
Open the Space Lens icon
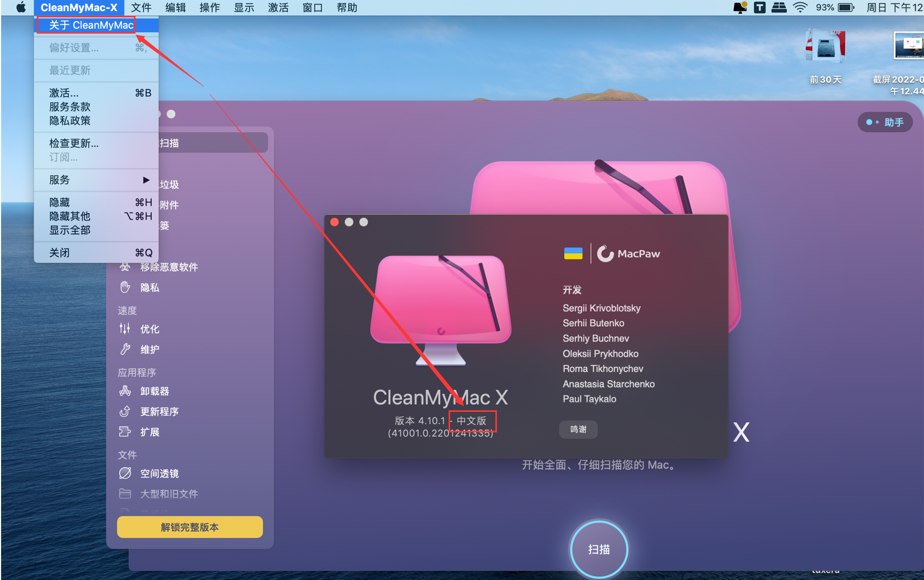point(125,473)
